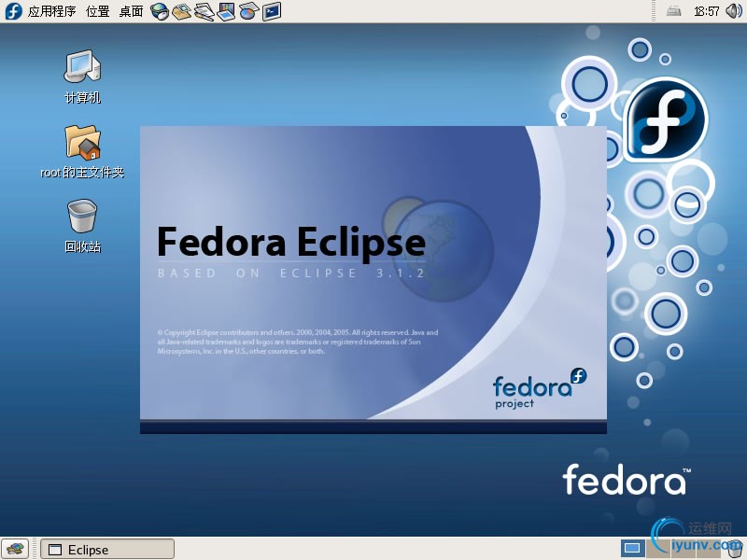Viewport: 747px width, 560px height.
Task: Click the Fedora logo in the top panel
Action: 13,11
